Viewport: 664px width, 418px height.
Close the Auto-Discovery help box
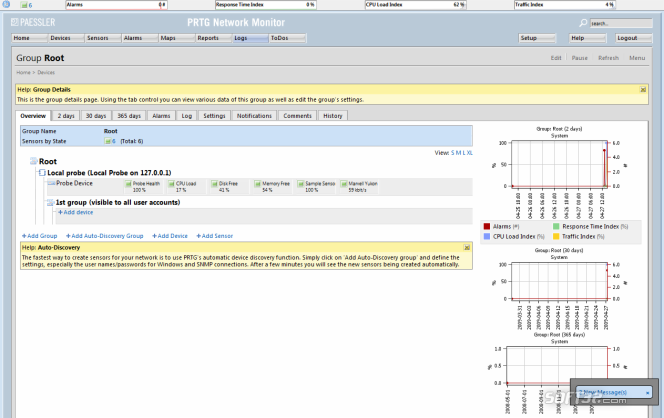click(467, 248)
